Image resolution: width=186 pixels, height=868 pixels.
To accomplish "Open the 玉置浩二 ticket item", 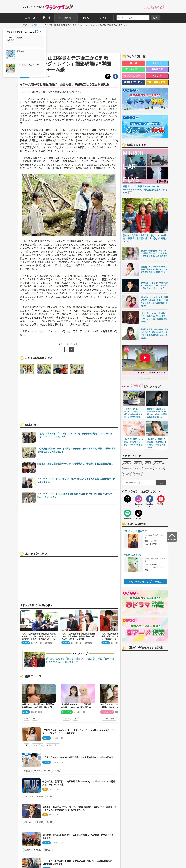I will pos(25,41).
